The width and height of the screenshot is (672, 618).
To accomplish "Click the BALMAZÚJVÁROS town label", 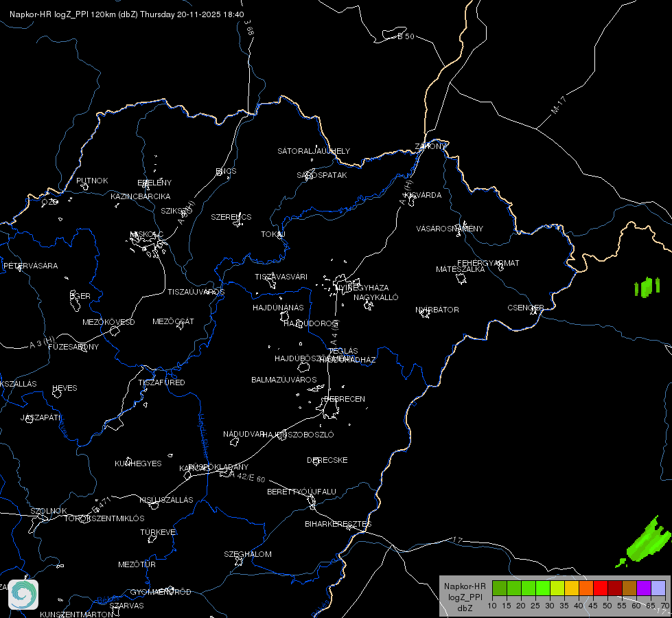I will tap(284, 380).
